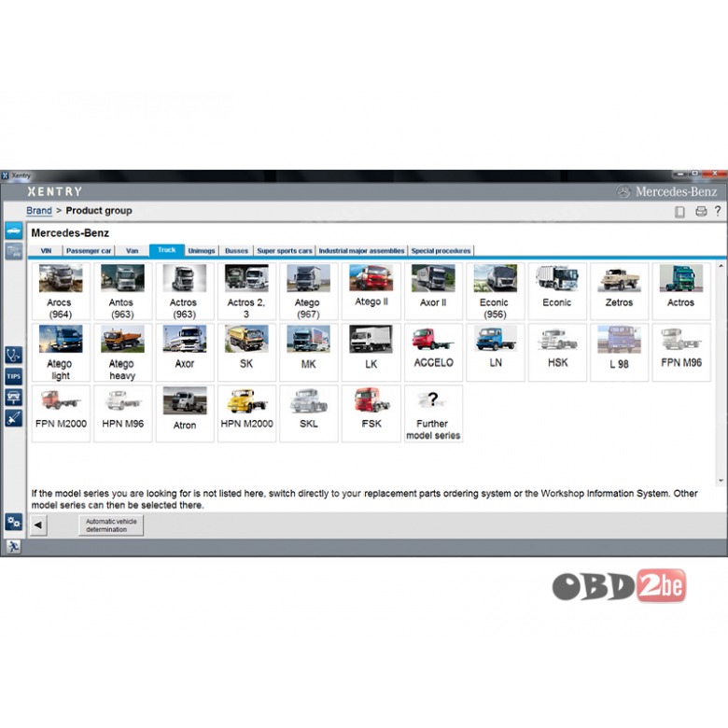This screenshot has width=728, height=728.
Task: Select the HSK truck tile
Action: (557, 353)
